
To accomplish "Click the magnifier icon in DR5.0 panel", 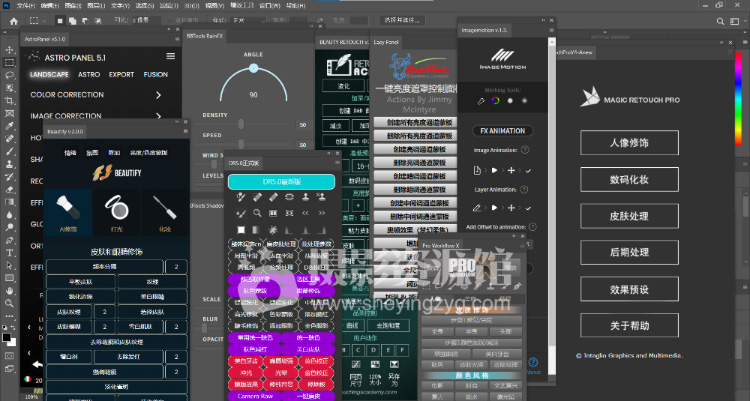I will pos(257,213).
